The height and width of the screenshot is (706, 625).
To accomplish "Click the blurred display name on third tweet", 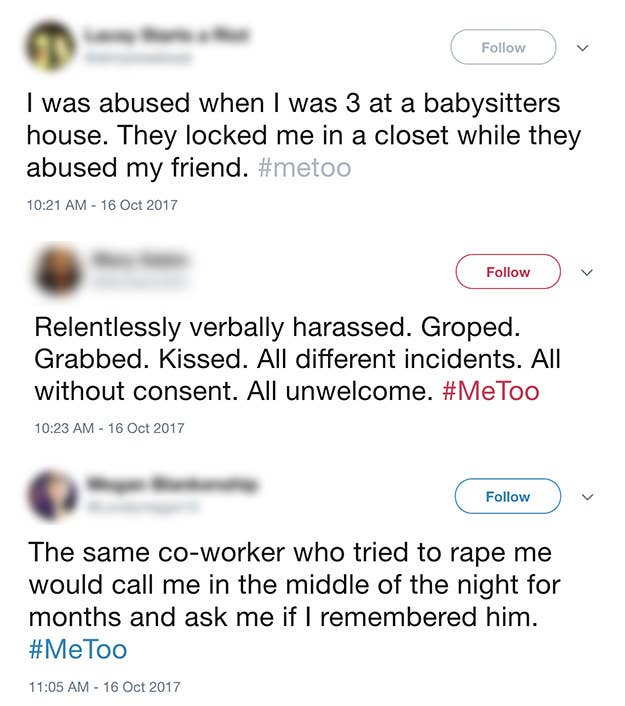I will point(173,484).
